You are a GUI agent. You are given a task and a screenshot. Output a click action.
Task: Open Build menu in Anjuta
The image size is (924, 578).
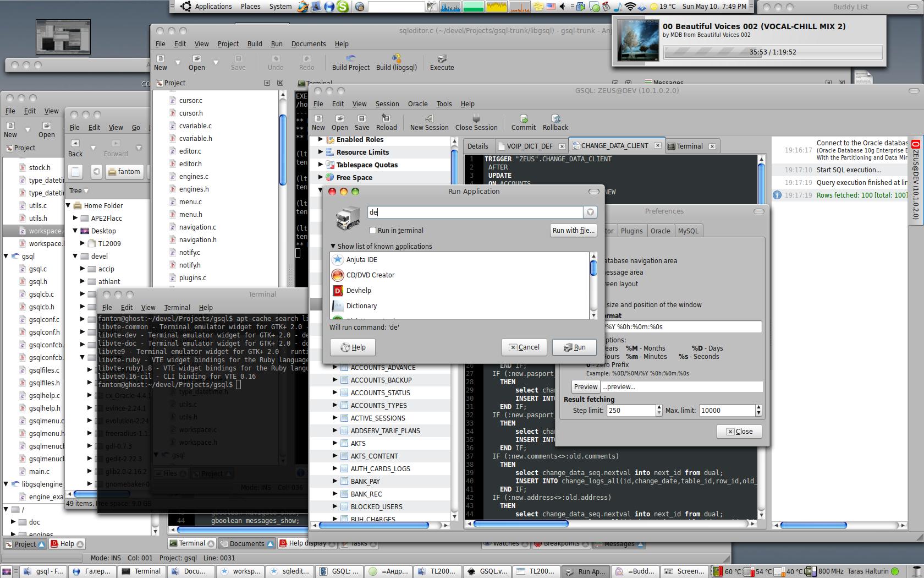(x=254, y=44)
